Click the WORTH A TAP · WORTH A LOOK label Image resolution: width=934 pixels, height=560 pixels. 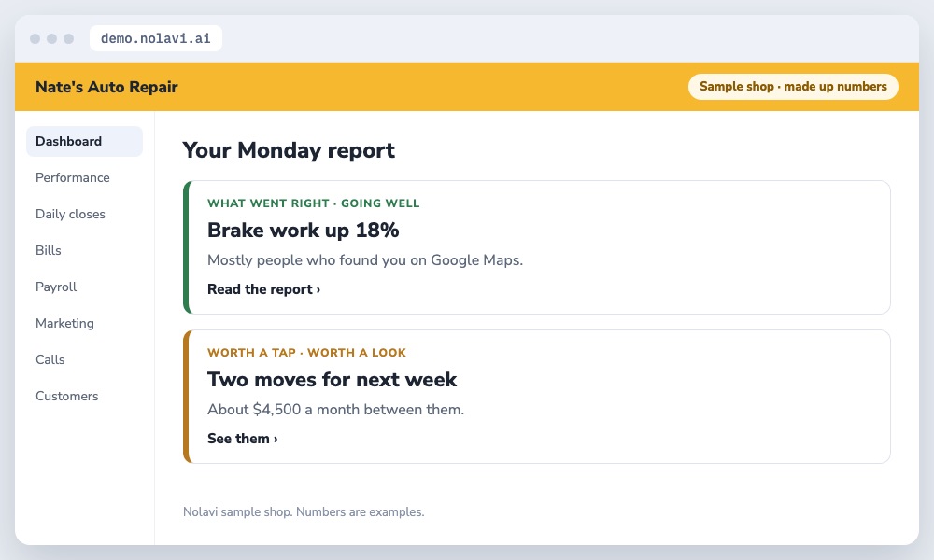[306, 352]
